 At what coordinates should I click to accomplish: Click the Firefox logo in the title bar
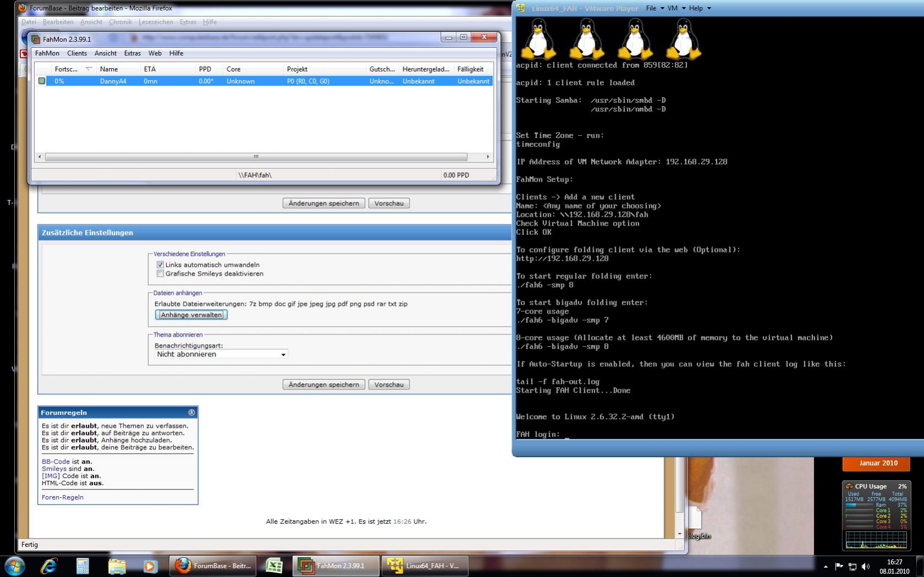23,8
